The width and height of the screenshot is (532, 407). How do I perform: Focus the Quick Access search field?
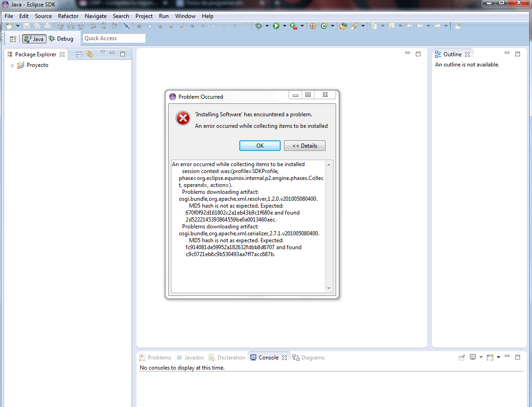(114, 38)
